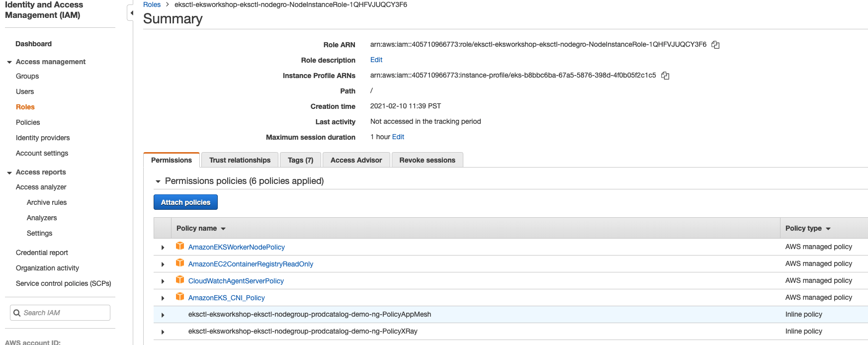Open Analyzers in the sidebar
This screenshot has width=868, height=345.
point(42,218)
